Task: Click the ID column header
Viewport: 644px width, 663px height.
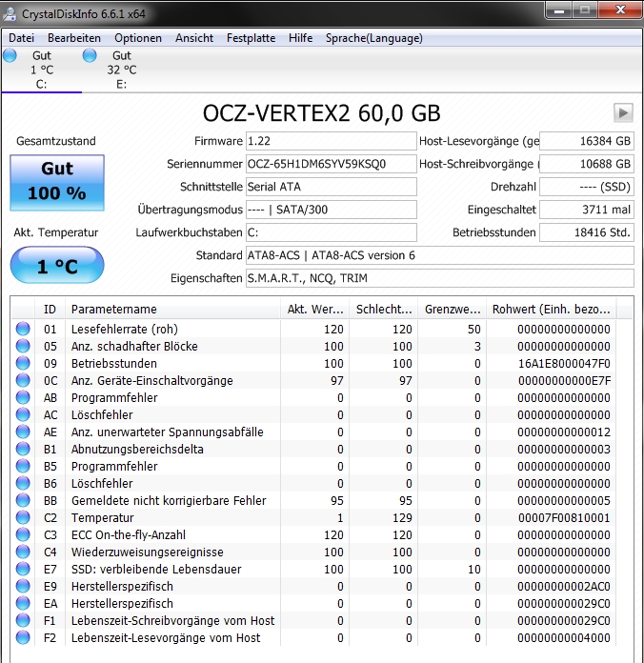Action: pyautogui.click(x=50, y=309)
